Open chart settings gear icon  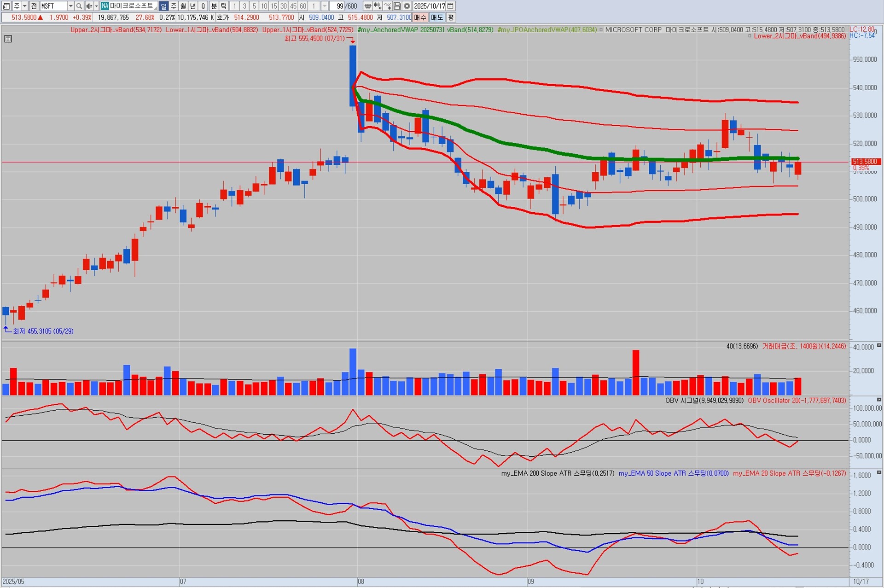407,6
